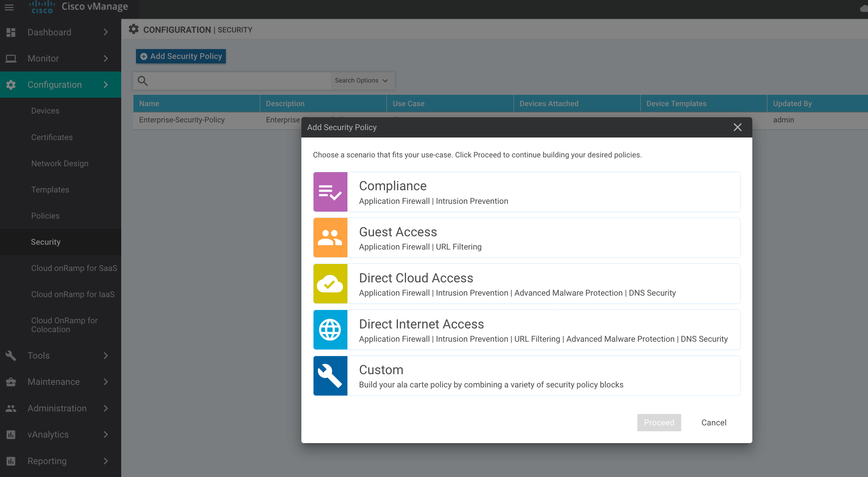Click the vAnalytics chart icon
868x477 pixels.
11,435
